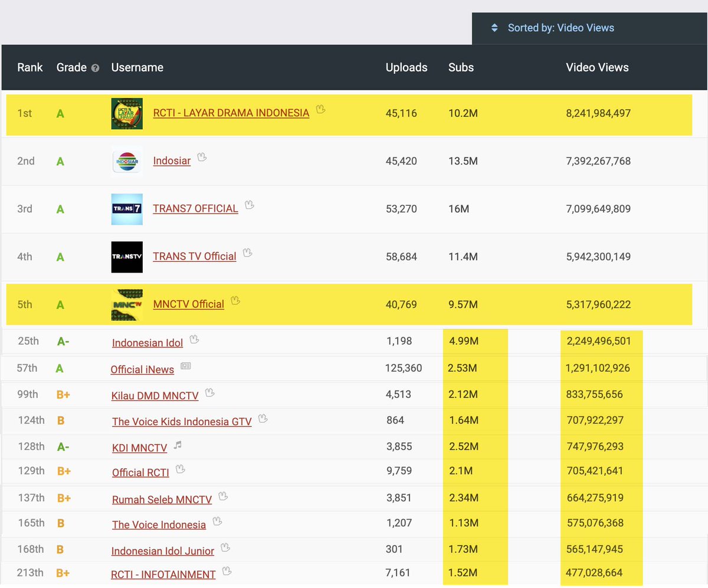
Task: Click channel-type icon beside Indonesian Idol Junior
Action: 225,548
